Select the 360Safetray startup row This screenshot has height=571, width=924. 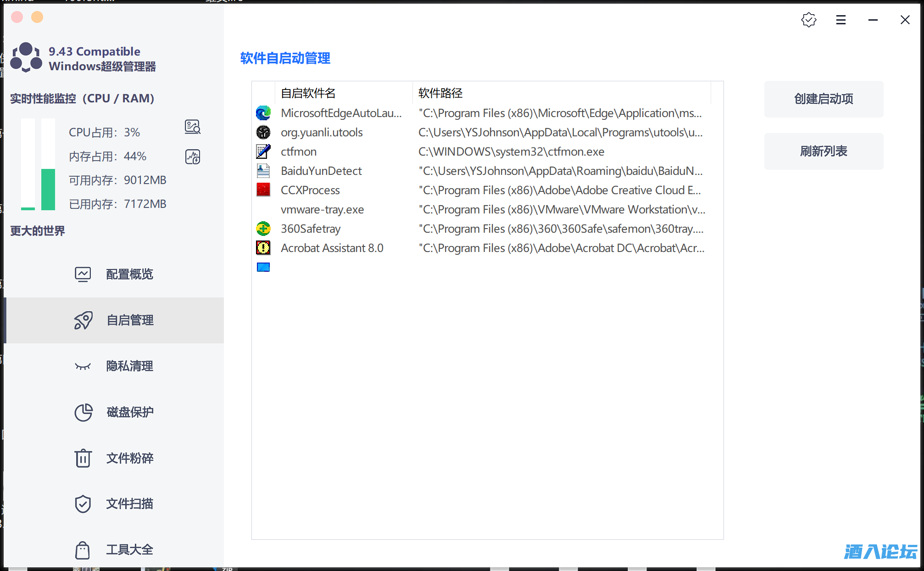pos(311,229)
